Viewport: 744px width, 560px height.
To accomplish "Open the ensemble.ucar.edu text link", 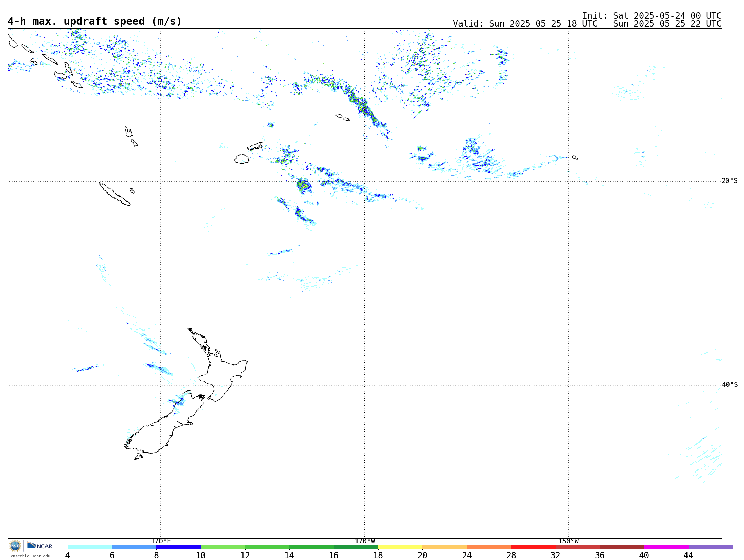I will point(31,556).
